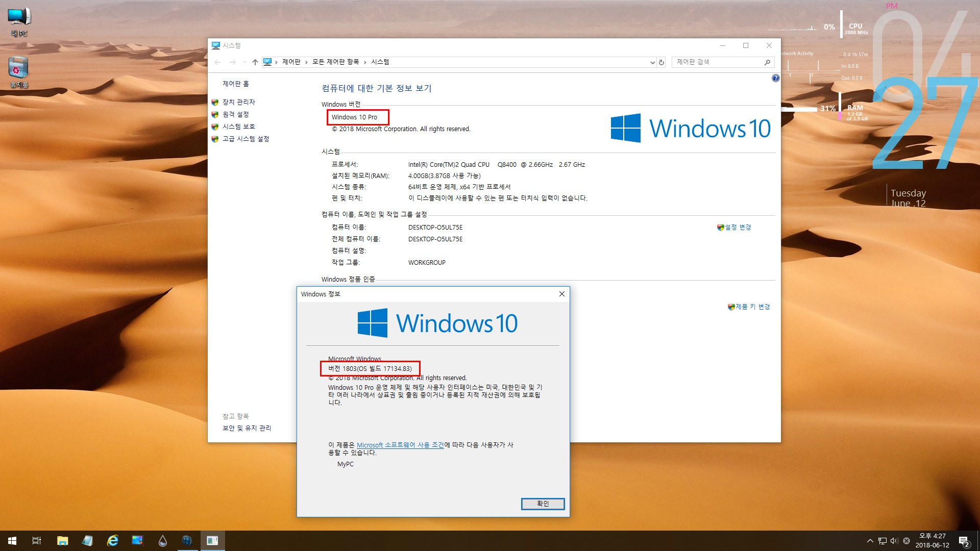Click Microsoft 소프트웨어 사용 조건 link

point(400,445)
